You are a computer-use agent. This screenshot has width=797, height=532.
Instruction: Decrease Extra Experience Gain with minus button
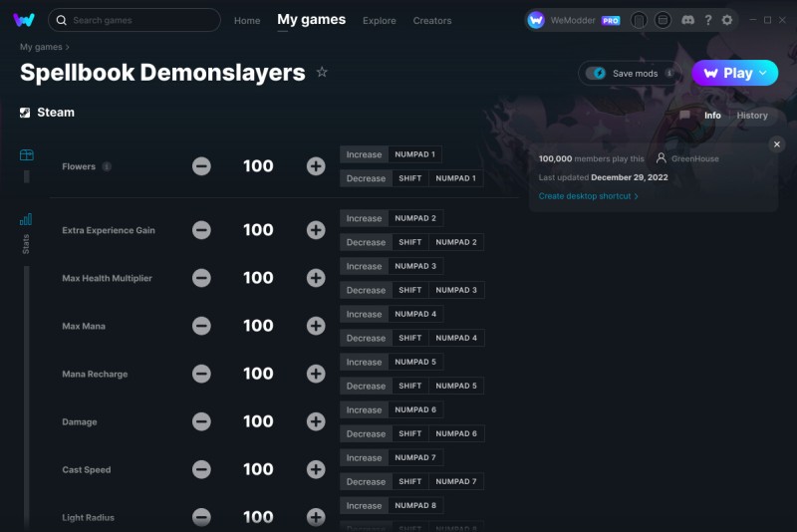[x=201, y=230]
